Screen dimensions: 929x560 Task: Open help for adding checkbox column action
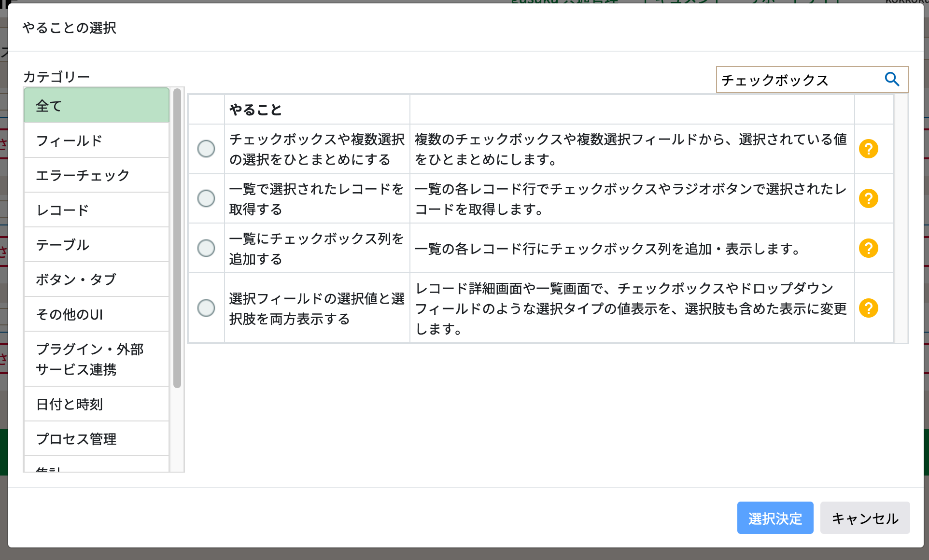click(x=869, y=249)
